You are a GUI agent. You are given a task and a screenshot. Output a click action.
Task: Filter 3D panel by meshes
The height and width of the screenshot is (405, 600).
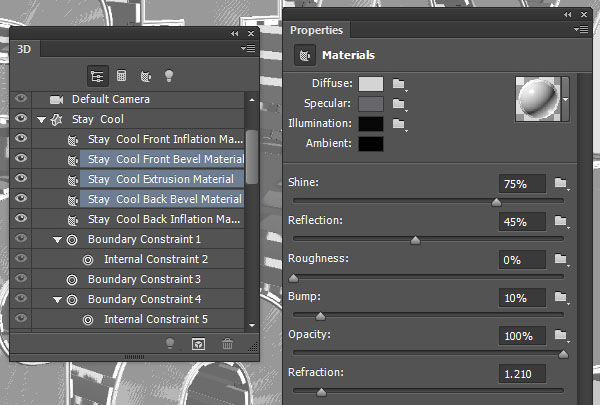coord(121,75)
